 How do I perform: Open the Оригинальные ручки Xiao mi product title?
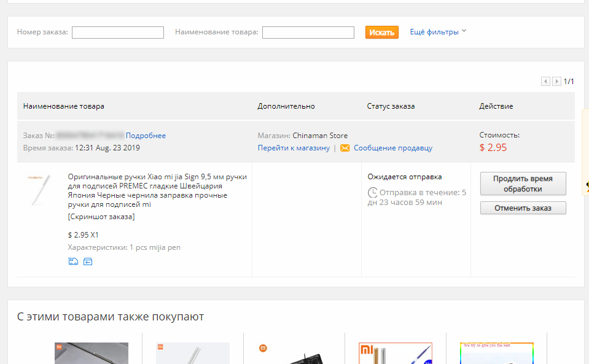(x=157, y=190)
